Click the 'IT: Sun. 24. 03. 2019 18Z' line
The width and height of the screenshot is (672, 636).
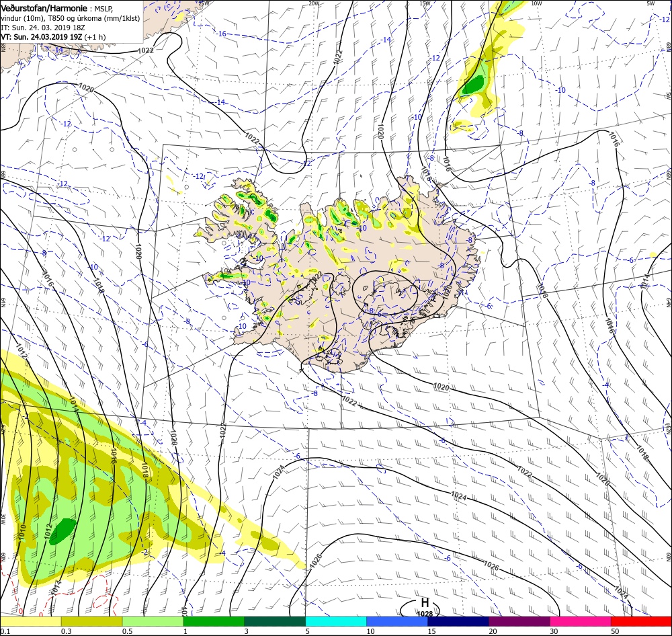[43, 28]
